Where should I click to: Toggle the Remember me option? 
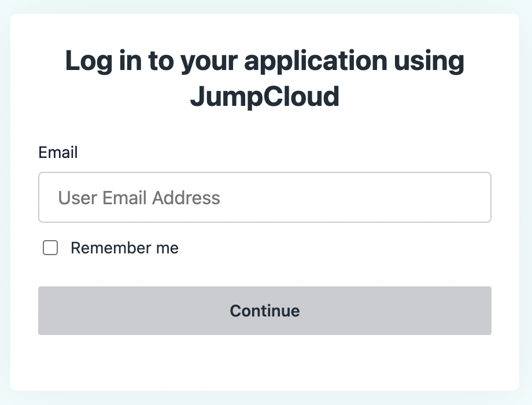tap(51, 248)
